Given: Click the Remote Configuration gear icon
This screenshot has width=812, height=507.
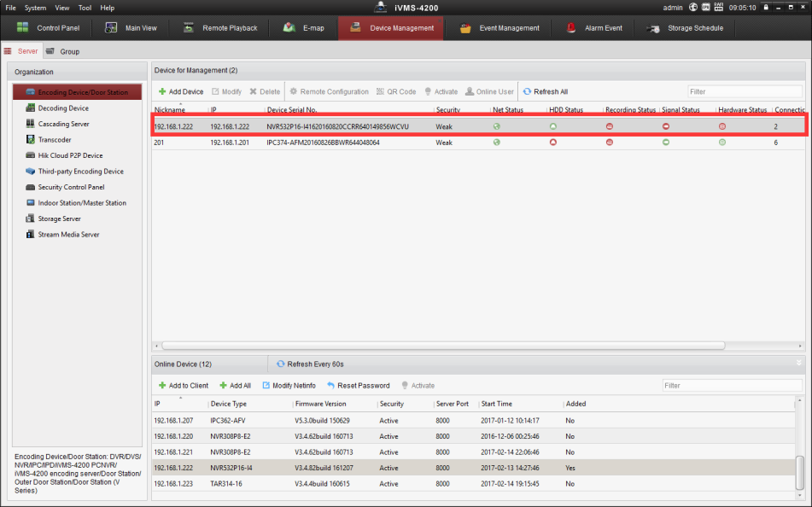Looking at the screenshot, I should point(294,91).
